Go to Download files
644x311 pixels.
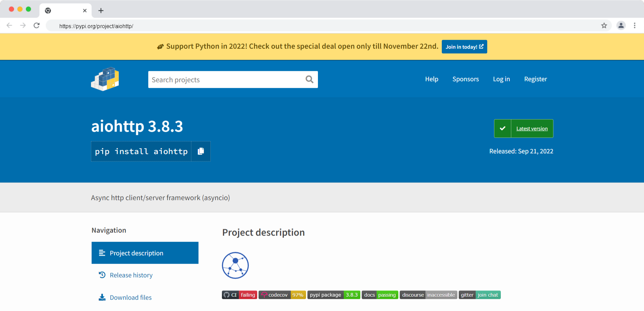[131, 297]
